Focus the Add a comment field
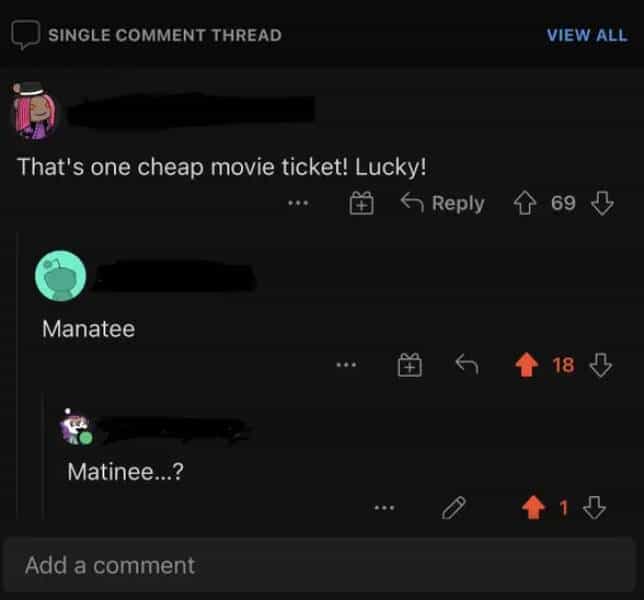The width and height of the screenshot is (644, 600). (320, 565)
